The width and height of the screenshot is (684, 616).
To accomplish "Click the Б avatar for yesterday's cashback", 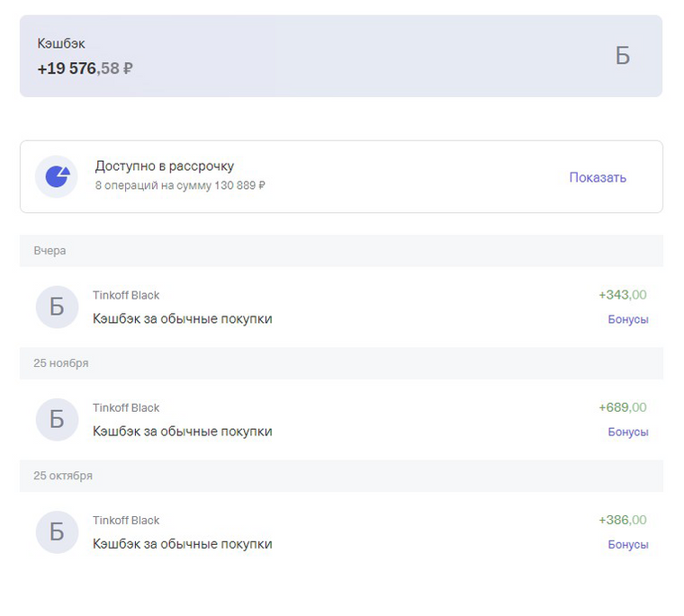I will 57,308.
